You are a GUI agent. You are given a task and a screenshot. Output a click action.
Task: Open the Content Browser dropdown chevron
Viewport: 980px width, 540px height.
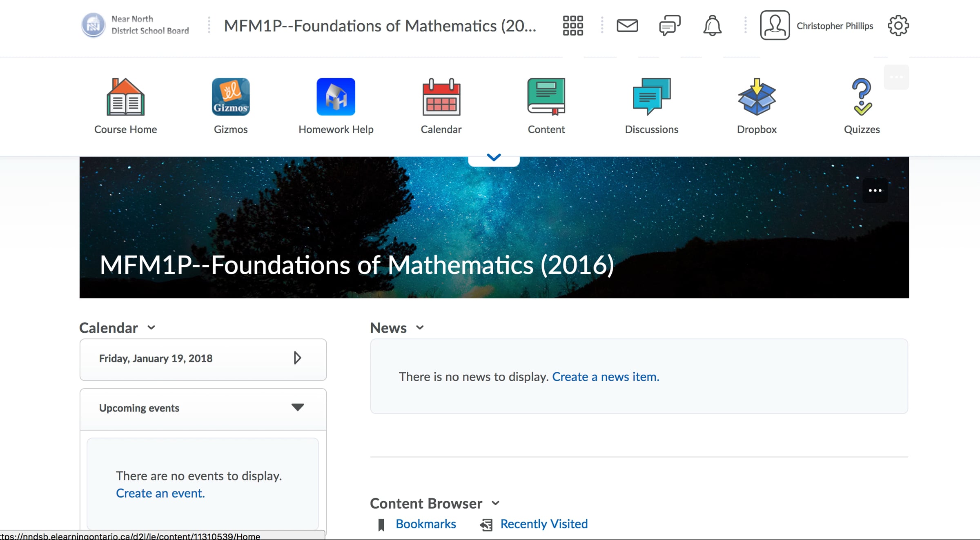point(496,503)
